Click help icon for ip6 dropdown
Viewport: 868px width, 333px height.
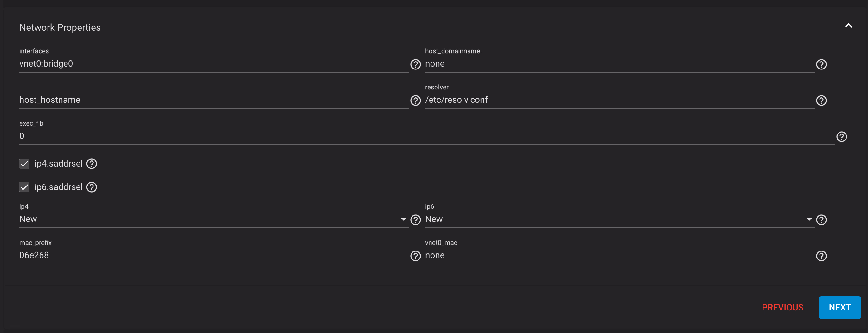click(x=821, y=220)
